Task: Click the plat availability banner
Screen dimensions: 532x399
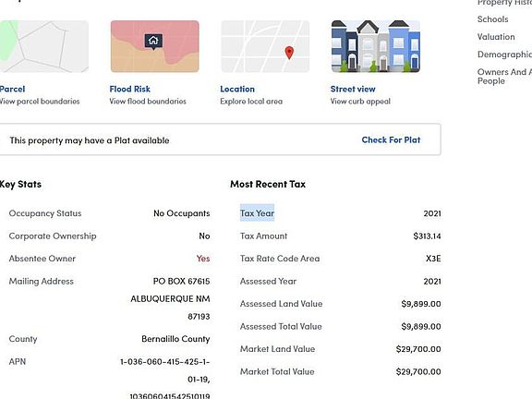Action: tap(220, 139)
